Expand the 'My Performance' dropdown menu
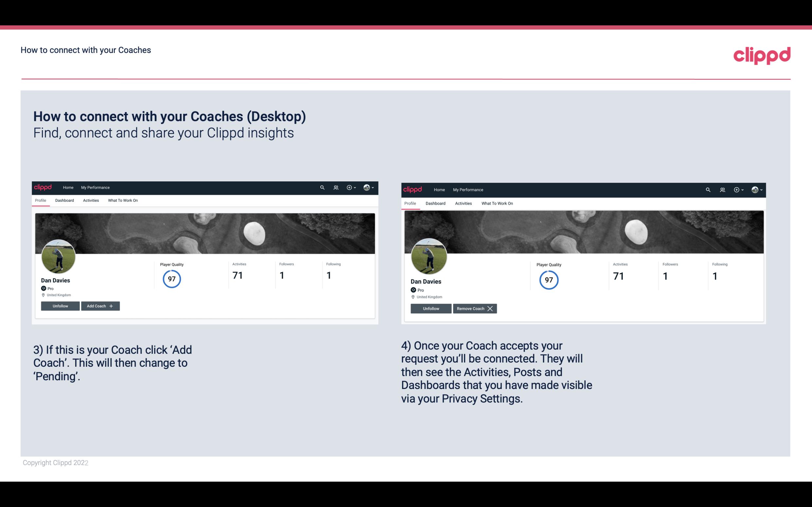Viewport: 812px width, 507px height. coord(95,188)
